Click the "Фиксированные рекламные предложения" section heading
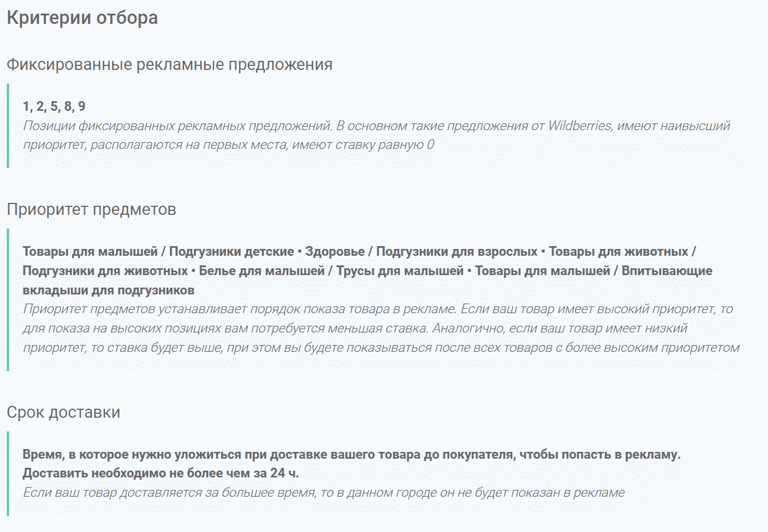768x532 pixels. pos(169,65)
